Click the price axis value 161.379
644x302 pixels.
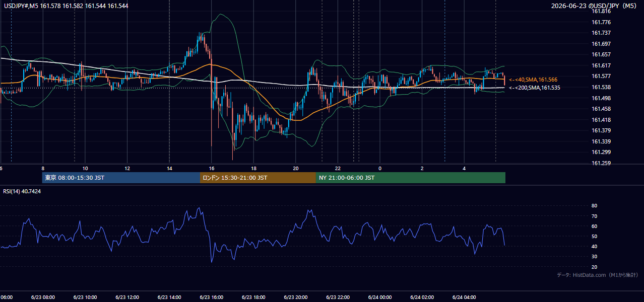(x=601, y=130)
